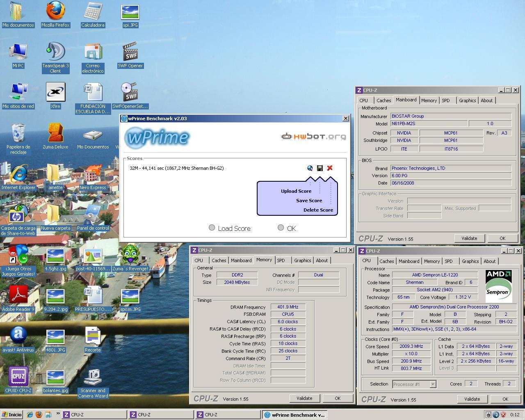The width and height of the screenshot is (525, 420).
Task: Click Delete Score in wPrime popup
Action: coord(318,210)
